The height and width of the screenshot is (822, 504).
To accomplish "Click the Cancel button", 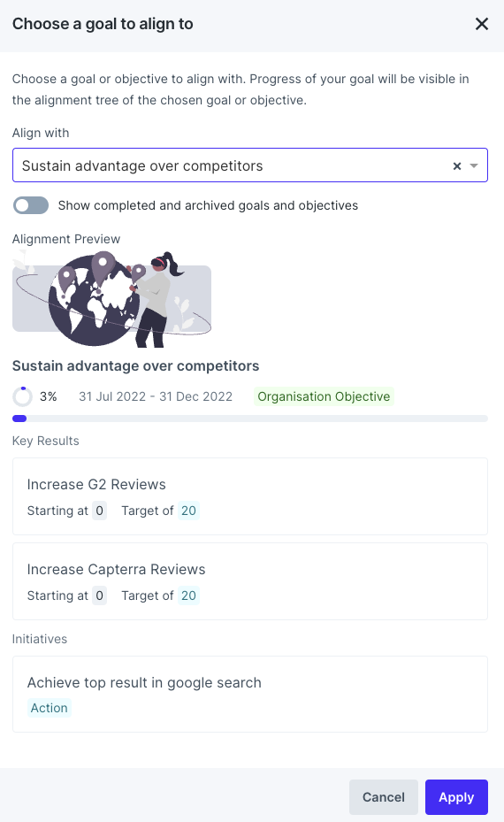I will pos(384,797).
